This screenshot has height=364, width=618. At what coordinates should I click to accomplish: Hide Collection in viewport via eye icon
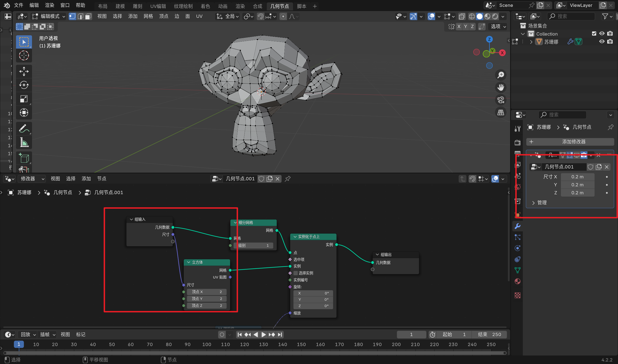click(602, 33)
